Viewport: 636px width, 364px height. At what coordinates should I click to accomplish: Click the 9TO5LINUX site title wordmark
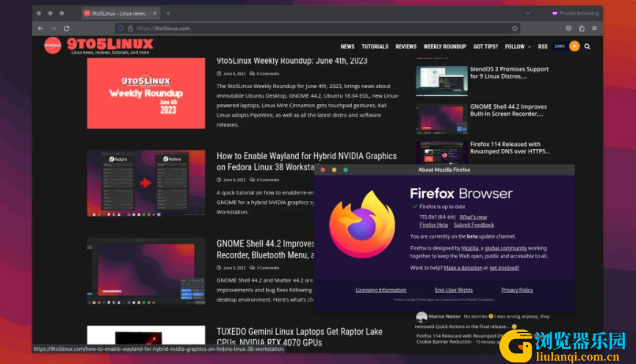coord(110,43)
